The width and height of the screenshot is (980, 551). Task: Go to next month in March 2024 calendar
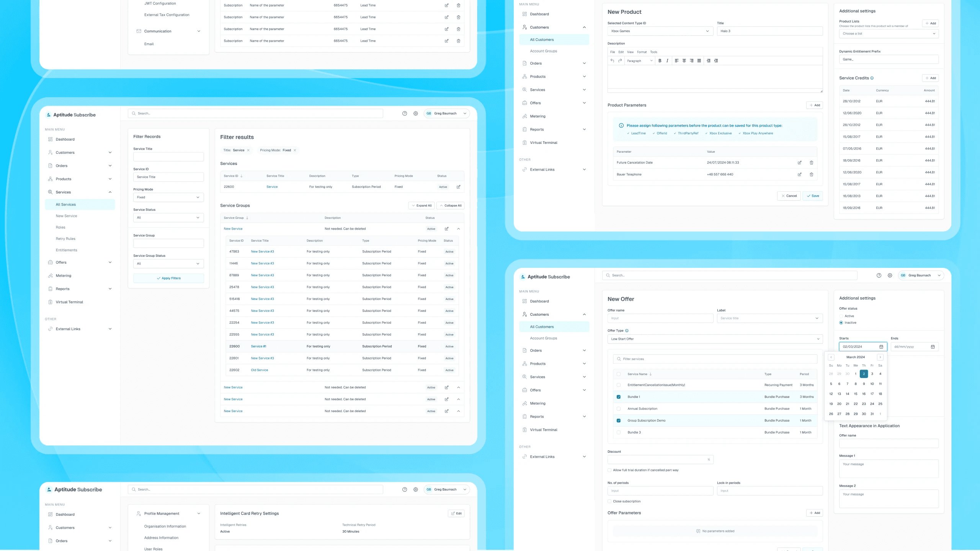[x=880, y=357]
